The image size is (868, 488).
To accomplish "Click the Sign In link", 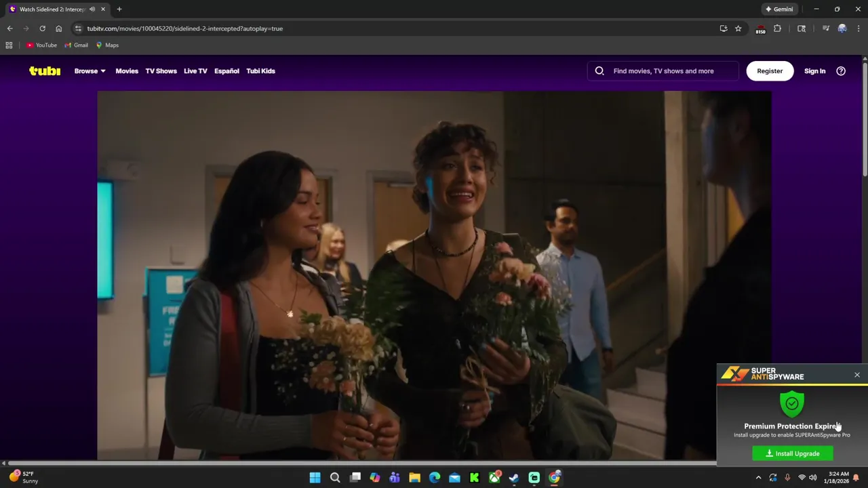I will point(814,70).
